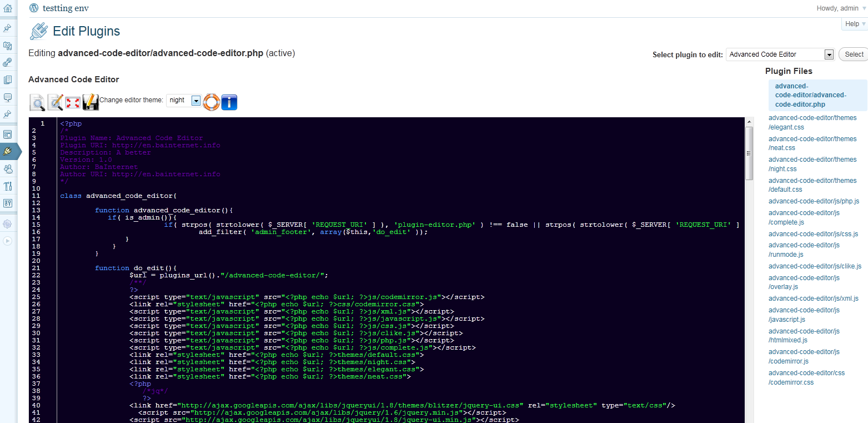The width and height of the screenshot is (868, 423).
Task: Click the search-and-replace pencil icon
Action: [x=56, y=102]
